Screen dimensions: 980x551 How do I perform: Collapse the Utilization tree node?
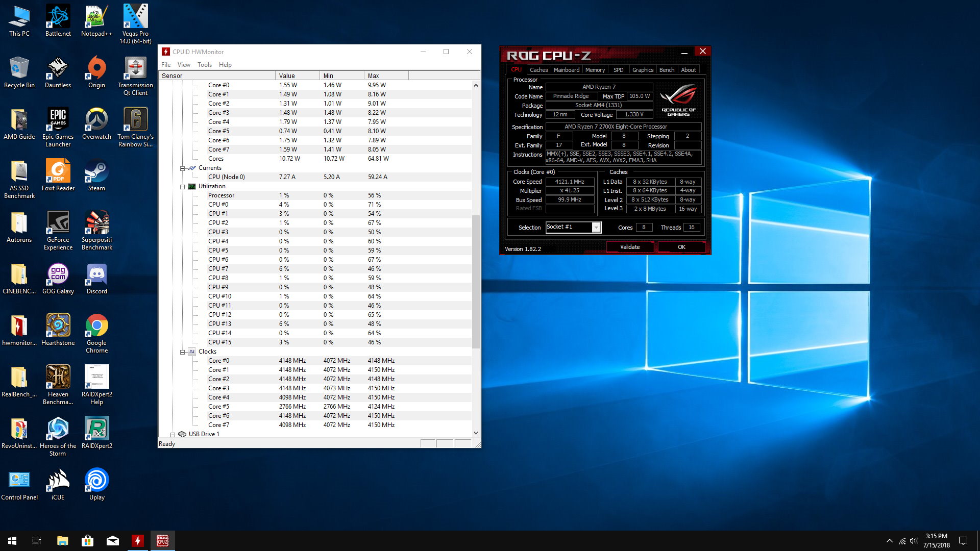click(x=182, y=187)
